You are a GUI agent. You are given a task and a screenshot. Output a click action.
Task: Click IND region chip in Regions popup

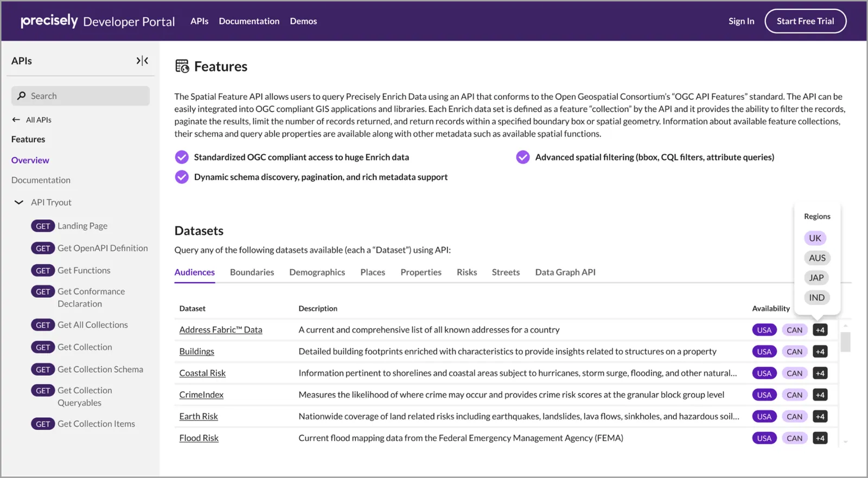[817, 298]
